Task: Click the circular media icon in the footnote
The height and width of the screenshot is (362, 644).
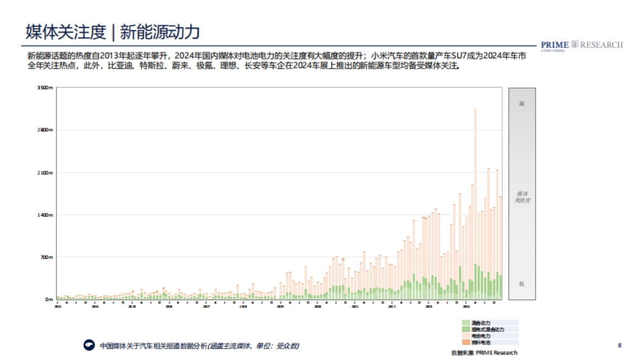Action: pyautogui.click(x=88, y=346)
